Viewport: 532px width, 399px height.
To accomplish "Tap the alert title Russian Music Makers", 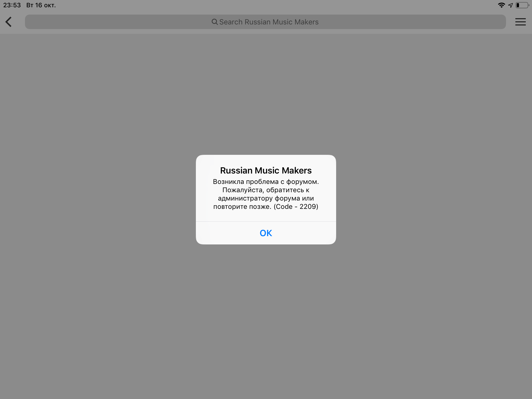I will 266,170.
